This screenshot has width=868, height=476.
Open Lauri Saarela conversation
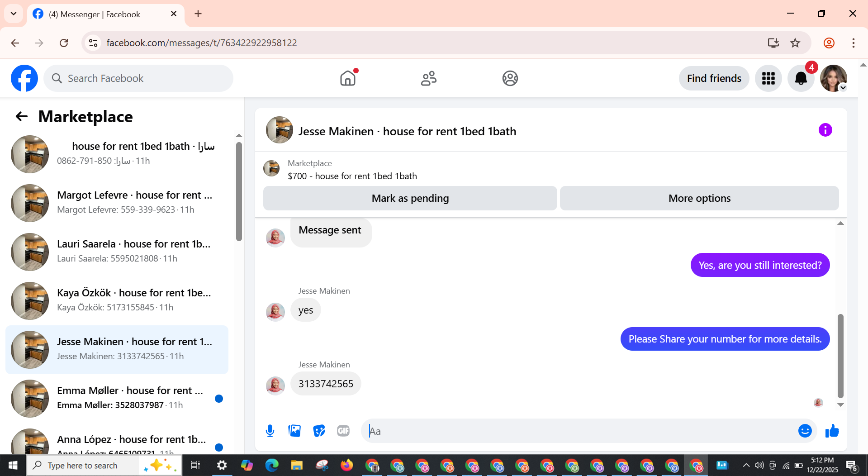tap(117, 252)
